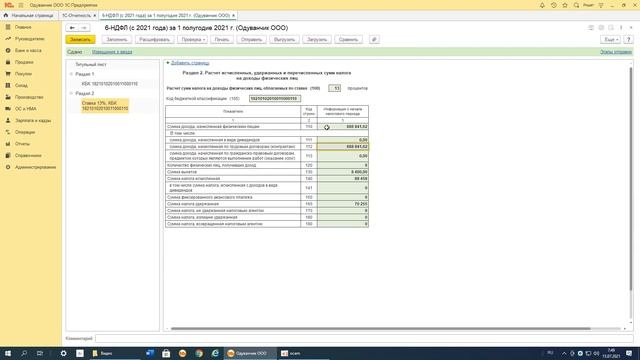Click line 112 labor contracts income cell

coord(343,147)
